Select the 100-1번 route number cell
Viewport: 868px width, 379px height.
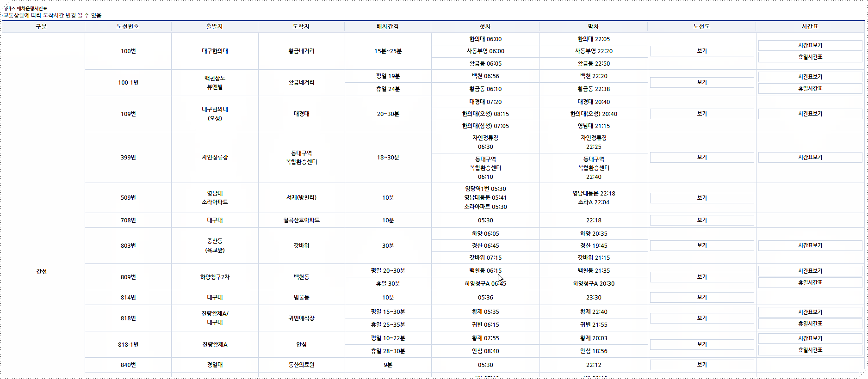pyautogui.click(x=128, y=83)
